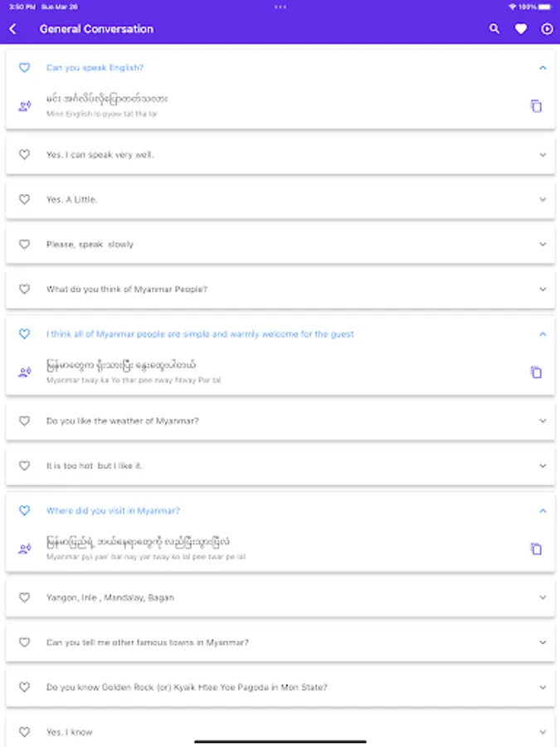Copy the 'Can you speak English?' translation
Viewport: 560px width, 747px height.
point(536,105)
